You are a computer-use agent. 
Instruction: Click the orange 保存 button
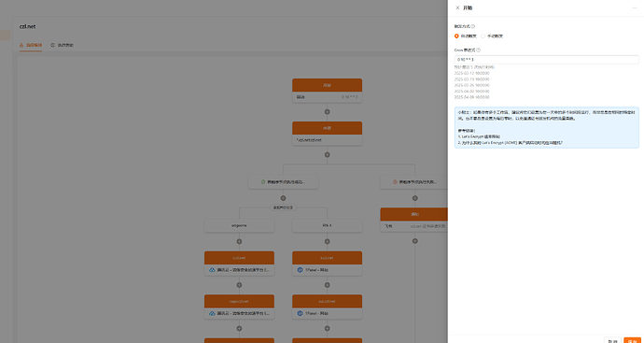(x=632, y=341)
